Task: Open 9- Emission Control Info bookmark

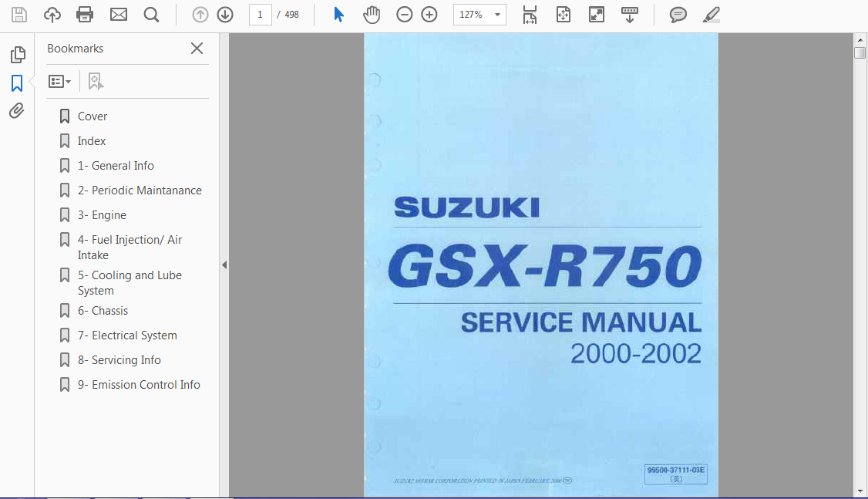Action: click(x=139, y=385)
